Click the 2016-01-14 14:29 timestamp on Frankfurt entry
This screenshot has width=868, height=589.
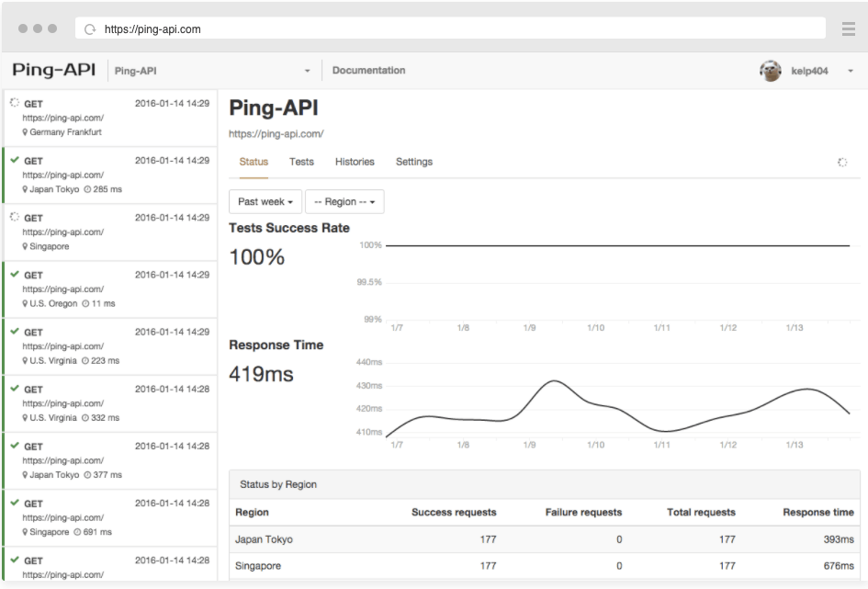point(172,104)
